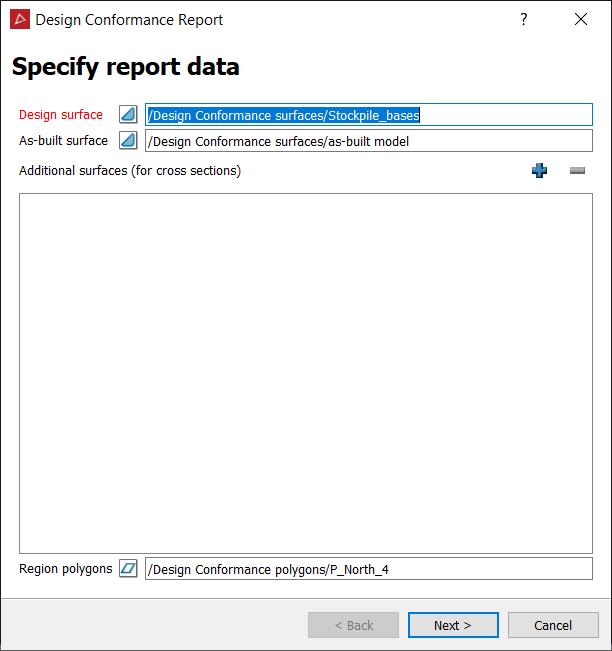The width and height of the screenshot is (612, 651).
Task: Click the Next > button
Action: coord(453,625)
